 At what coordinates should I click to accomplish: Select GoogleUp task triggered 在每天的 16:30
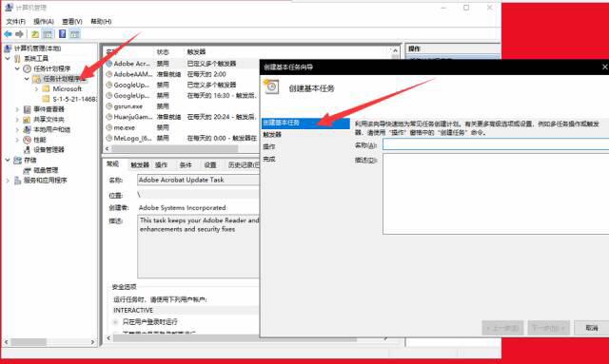pos(131,95)
